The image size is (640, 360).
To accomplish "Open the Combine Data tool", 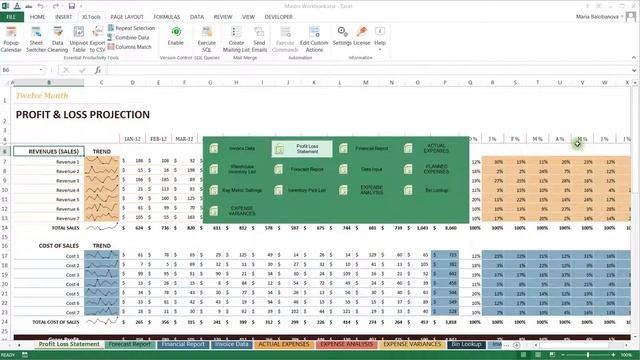I will pos(129,38).
